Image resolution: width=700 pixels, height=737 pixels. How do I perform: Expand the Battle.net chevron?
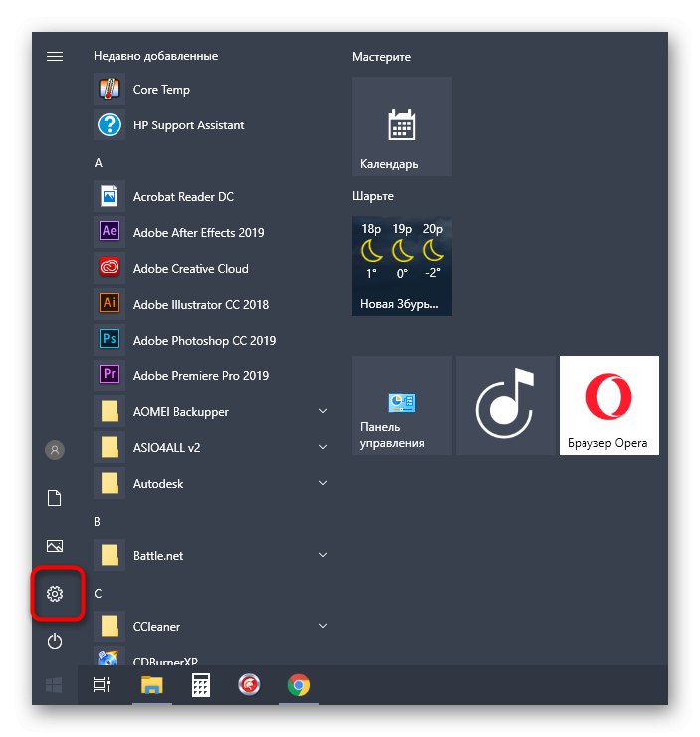(x=323, y=555)
